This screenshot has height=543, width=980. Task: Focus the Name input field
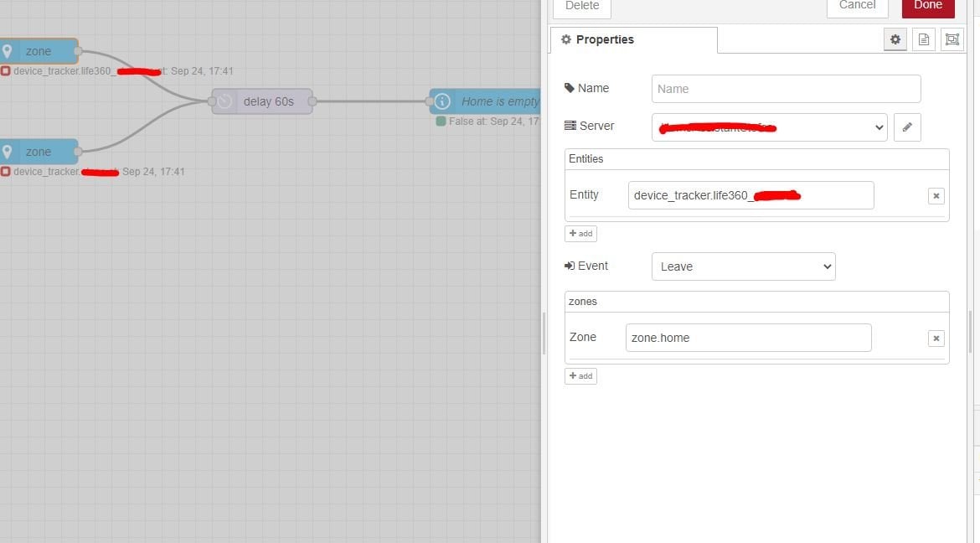(786, 89)
